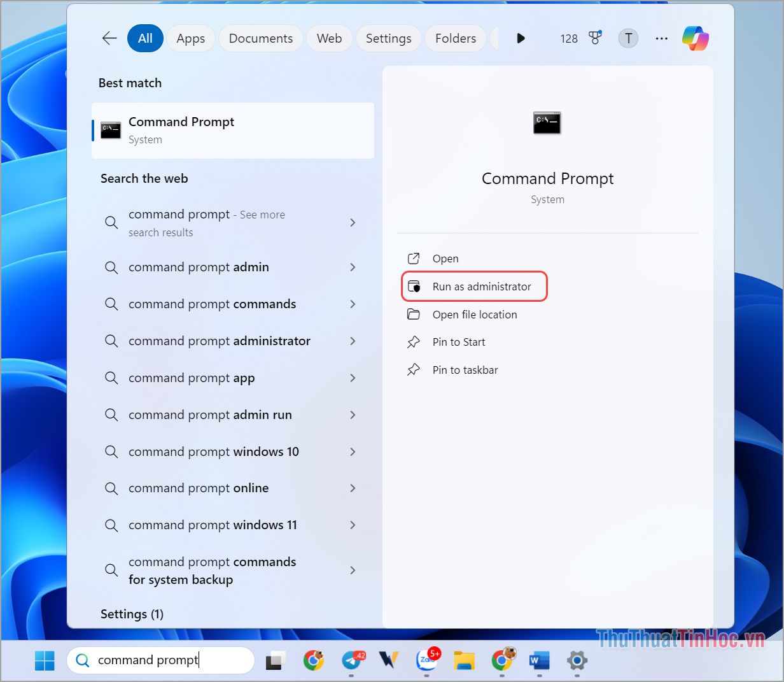Image resolution: width=784 pixels, height=682 pixels.
Task: Open Windows Settings from the taskbar
Action: click(577, 662)
